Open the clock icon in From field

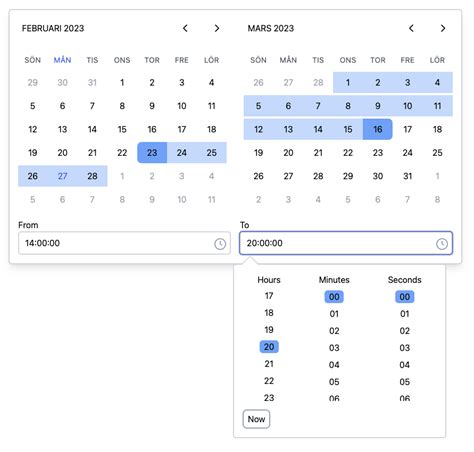tap(220, 244)
